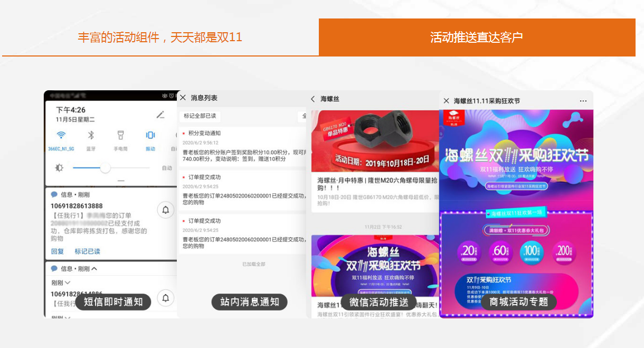
Task: Tap the edit pencil icon in notification shade
Action: coord(160,115)
